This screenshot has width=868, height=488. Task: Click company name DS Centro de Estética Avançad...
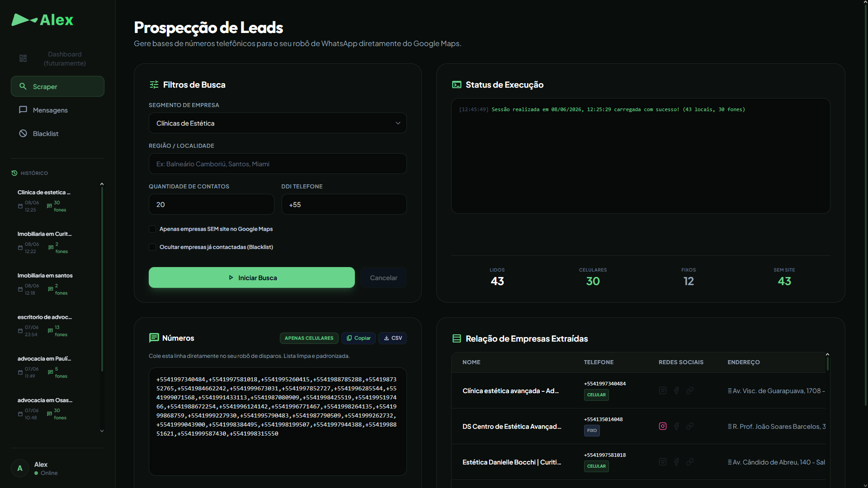(x=512, y=427)
